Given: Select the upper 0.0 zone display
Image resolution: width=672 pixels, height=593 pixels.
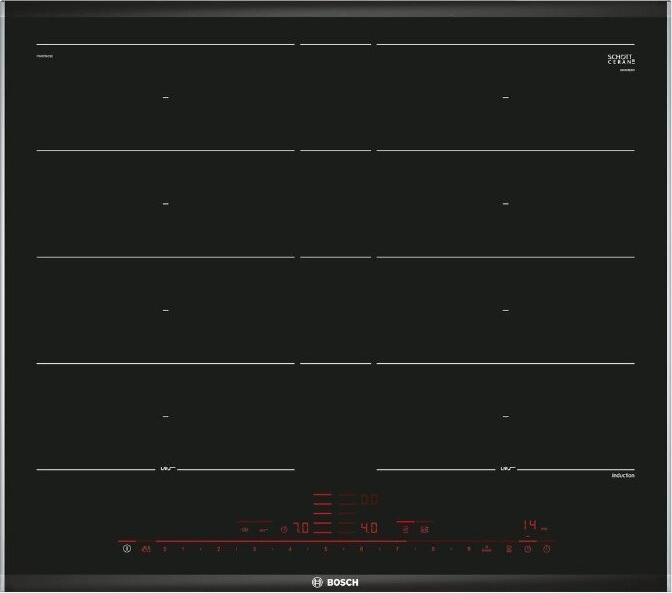Looking at the screenshot, I should (368, 498).
